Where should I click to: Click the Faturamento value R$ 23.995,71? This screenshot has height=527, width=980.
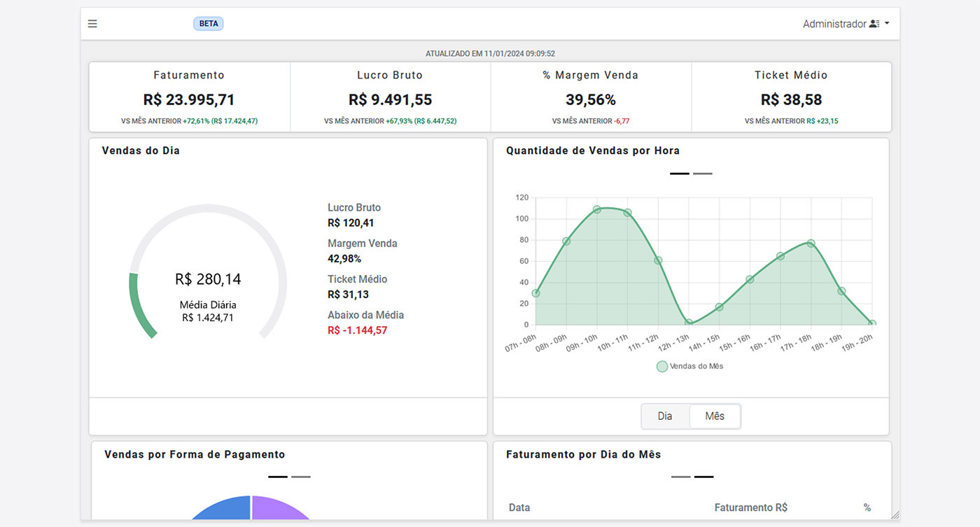point(189,100)
